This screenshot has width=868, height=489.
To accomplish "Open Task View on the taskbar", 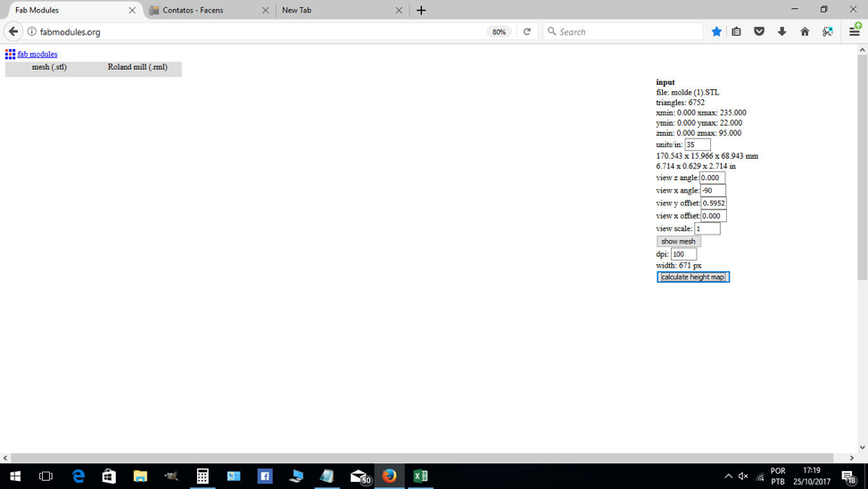I will point(46,477).
